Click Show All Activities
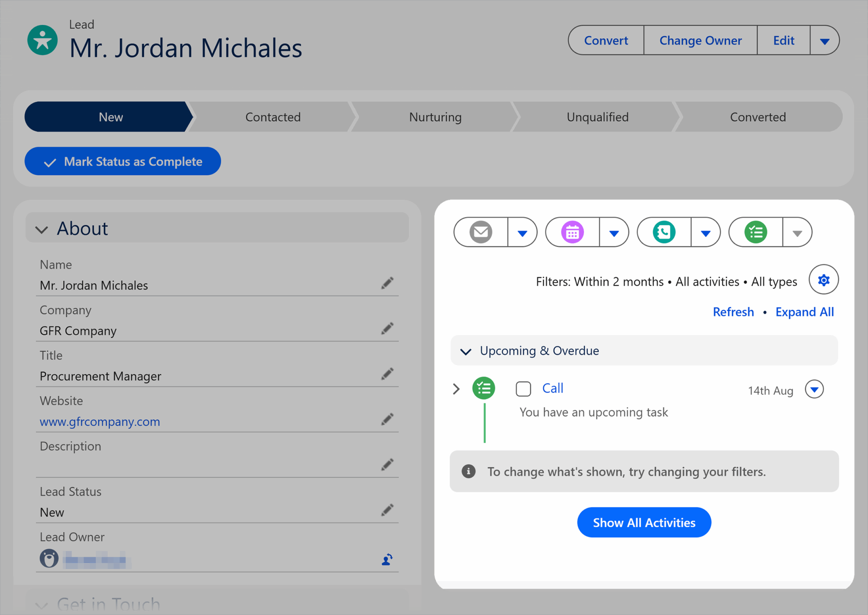The width and height of the screenshot is (868, 615). pos(644,522)
